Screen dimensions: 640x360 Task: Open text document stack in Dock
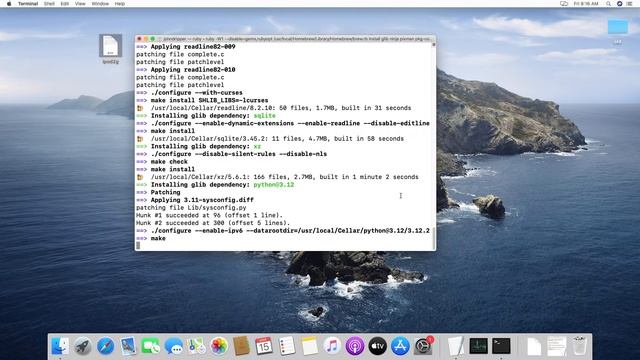(x=557, y=346)
